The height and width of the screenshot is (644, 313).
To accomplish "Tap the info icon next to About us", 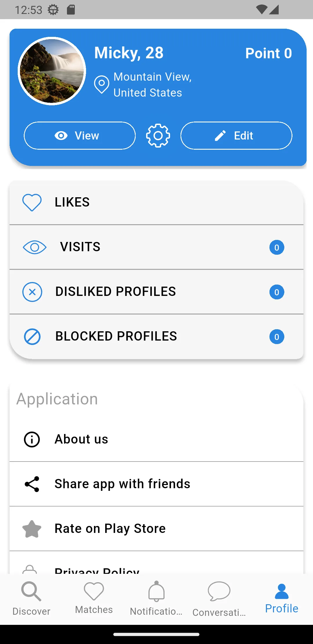I will click(32, 439).
